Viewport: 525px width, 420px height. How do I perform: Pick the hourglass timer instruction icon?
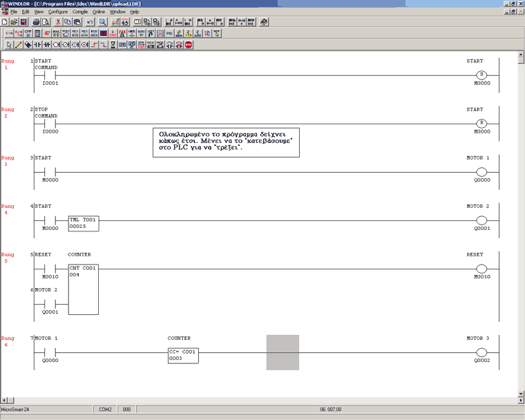pyautogui.click(x=113, y=45)
